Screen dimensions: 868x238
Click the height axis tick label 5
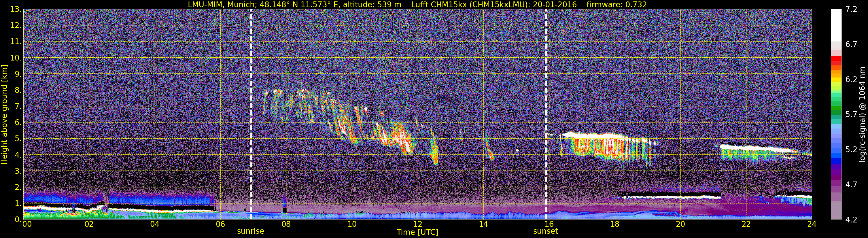click(x=18, y=139)
